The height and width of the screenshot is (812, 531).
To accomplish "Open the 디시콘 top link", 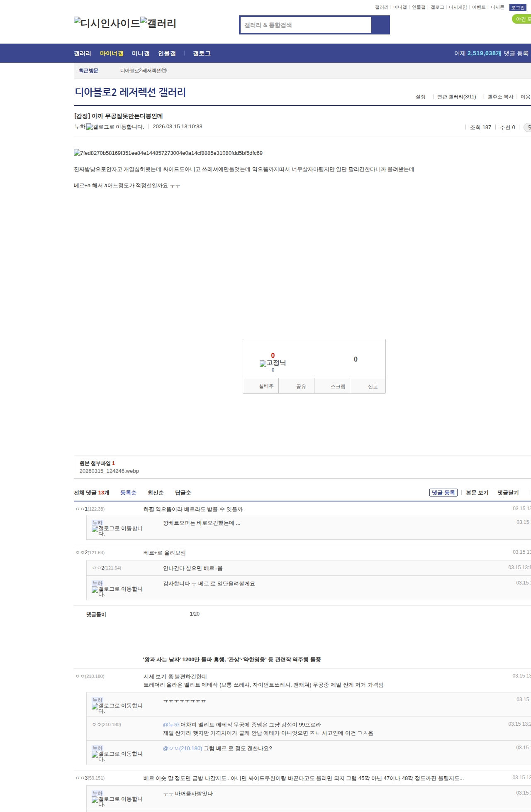I will pos(497,7).
